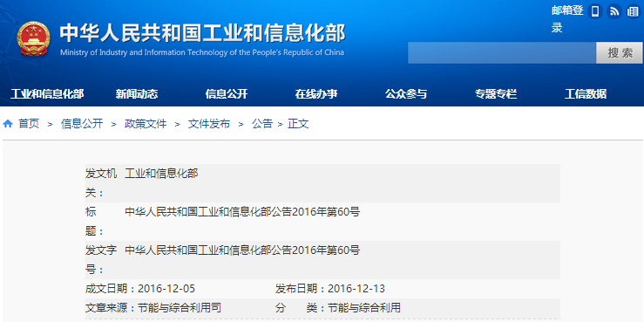Viewport: 644px width, 322px height.
Task: Click the rightmost header icon beside RSS
Action: [633, 11]
